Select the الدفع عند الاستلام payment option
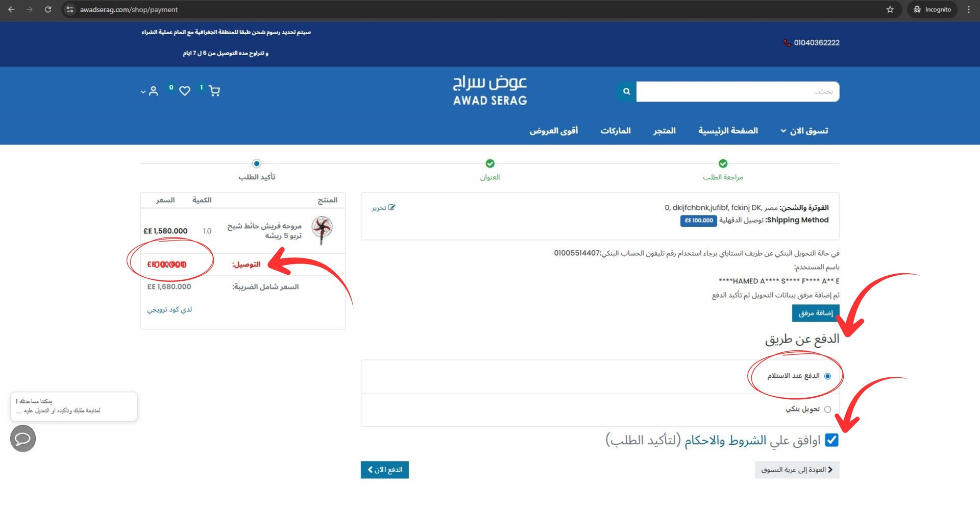Image resolution: width=980 pixels, height=506 pixels. click(827, 375)
